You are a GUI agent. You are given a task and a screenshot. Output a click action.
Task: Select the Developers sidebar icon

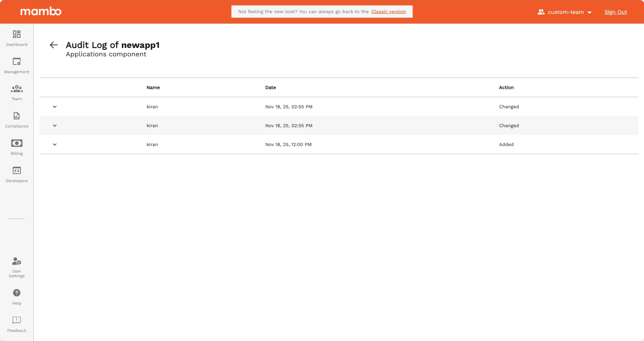(x=16, y=174)
